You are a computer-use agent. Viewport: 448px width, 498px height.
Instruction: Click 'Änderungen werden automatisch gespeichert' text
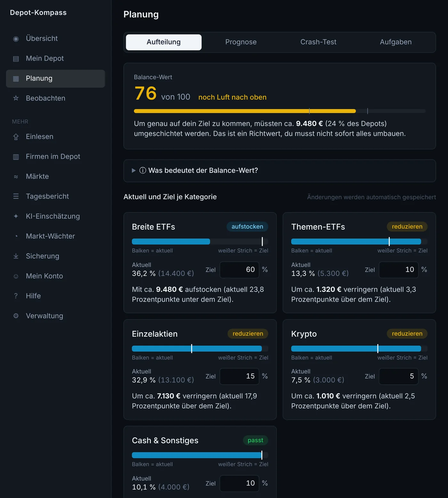(372, 197)
